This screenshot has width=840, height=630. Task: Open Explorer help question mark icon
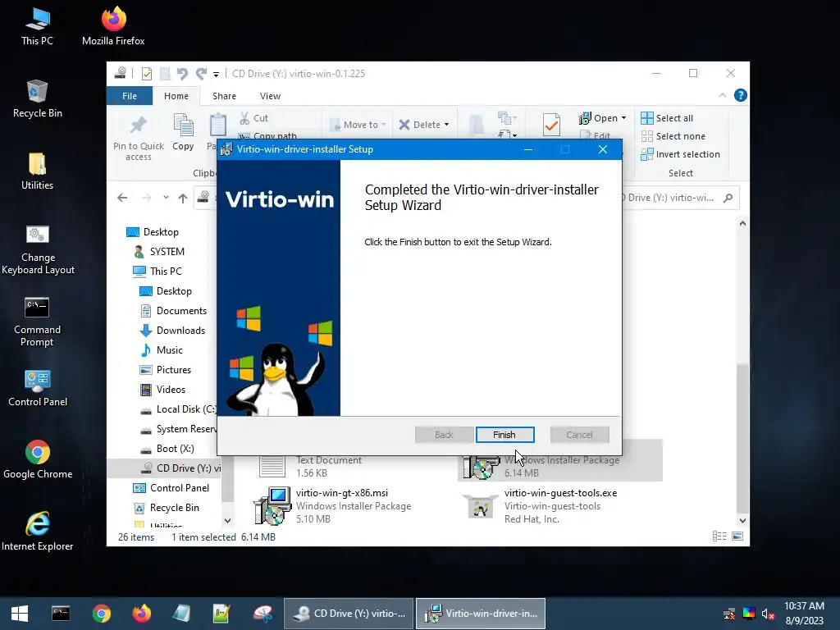[x=741, y=95]
